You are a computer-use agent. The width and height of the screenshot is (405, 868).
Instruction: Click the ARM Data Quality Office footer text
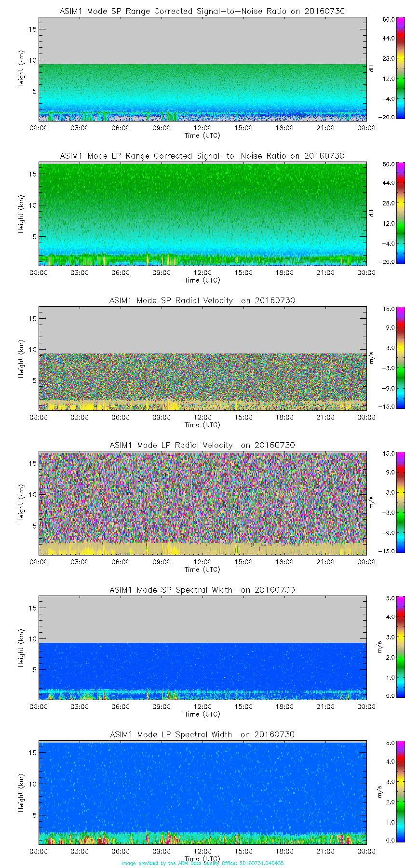pyautogui.click(x=202, y=863)
